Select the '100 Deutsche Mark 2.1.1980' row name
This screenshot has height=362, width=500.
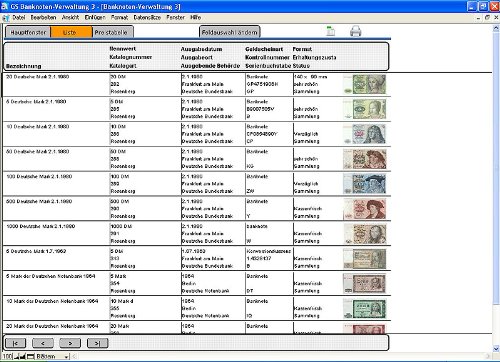click(x=39, y=176)
